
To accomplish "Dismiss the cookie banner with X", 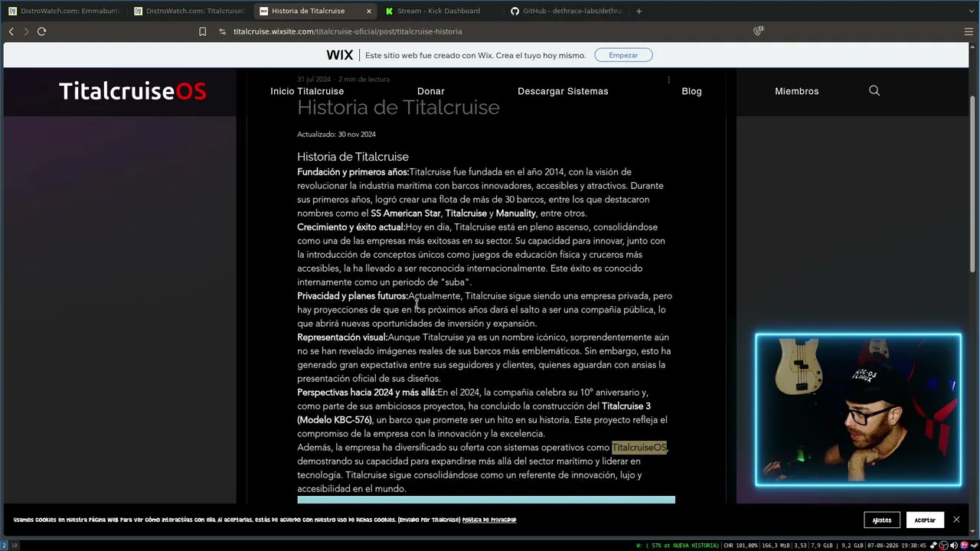I will (956, 520).
